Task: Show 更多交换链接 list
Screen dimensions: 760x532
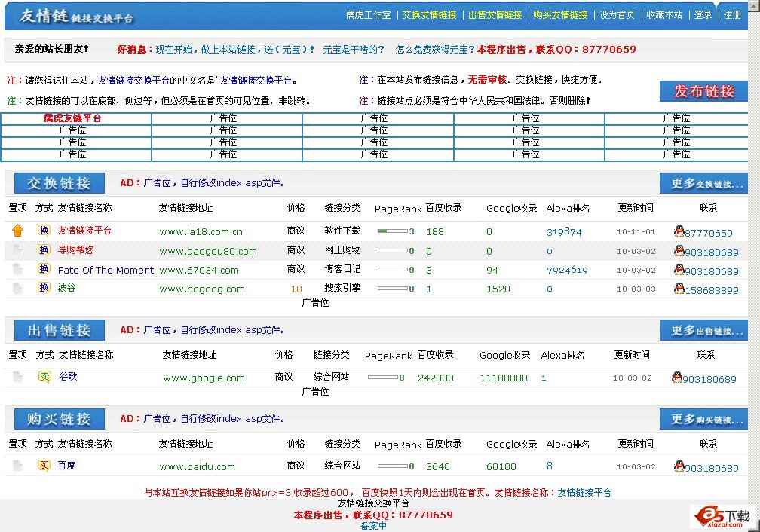Action: point(703,184)
